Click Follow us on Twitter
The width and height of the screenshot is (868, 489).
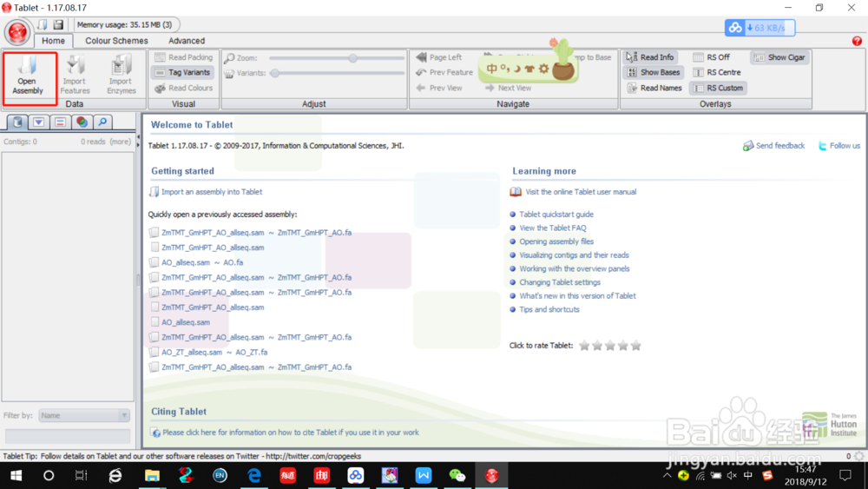(x=839, y=146)
